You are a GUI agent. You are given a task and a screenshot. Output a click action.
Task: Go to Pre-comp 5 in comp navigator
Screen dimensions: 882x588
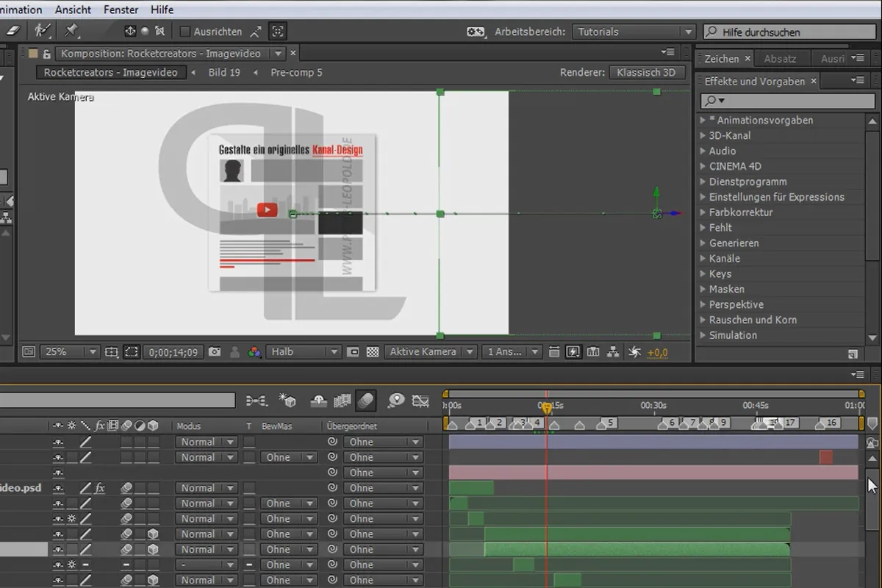(x=296, y=73)
